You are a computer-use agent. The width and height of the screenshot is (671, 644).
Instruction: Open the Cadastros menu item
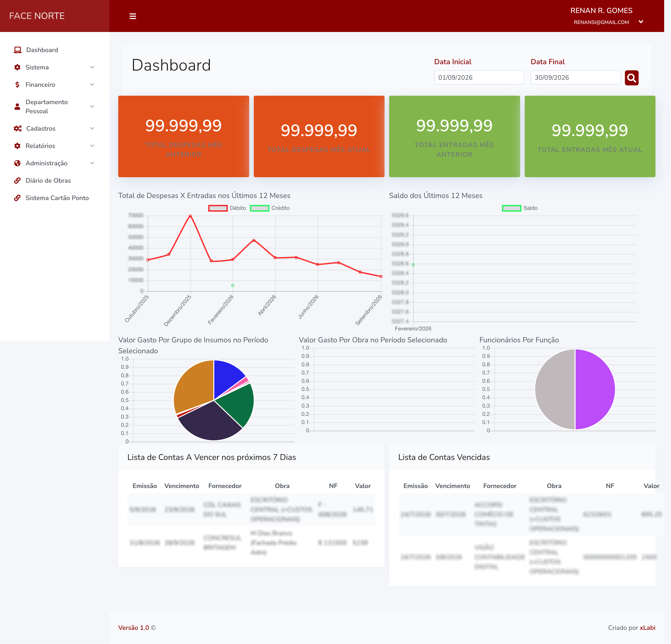(x=55, y=128)
